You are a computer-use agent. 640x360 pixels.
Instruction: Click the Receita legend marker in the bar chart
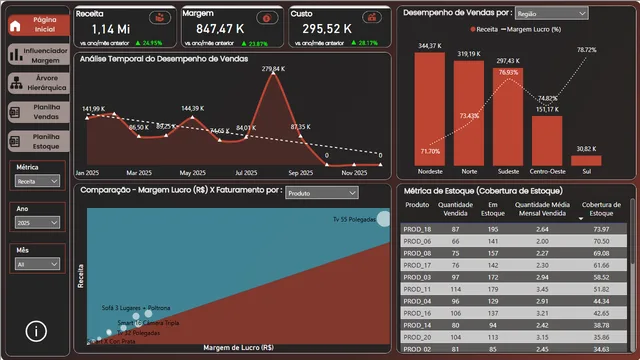tap(473, 29)
